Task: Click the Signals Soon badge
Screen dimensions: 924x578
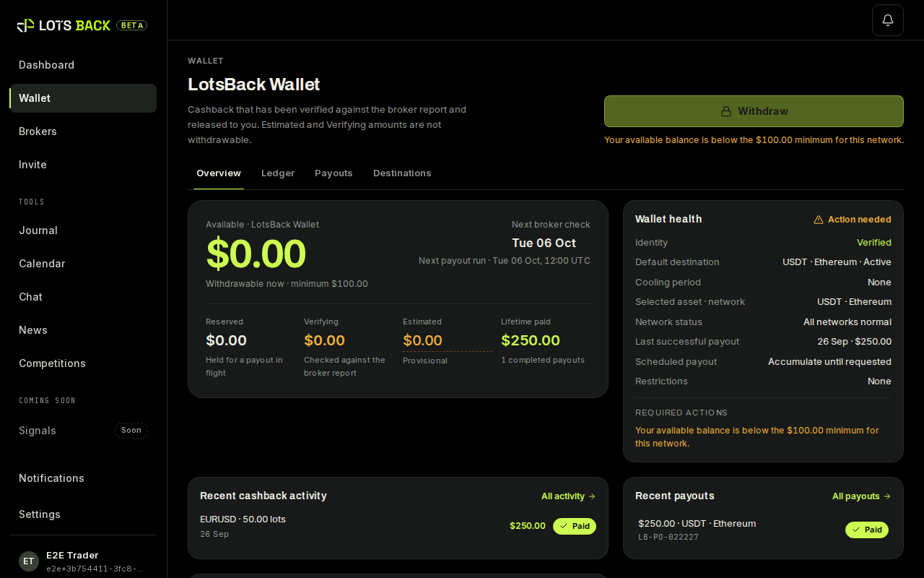Action: [131, 431]
